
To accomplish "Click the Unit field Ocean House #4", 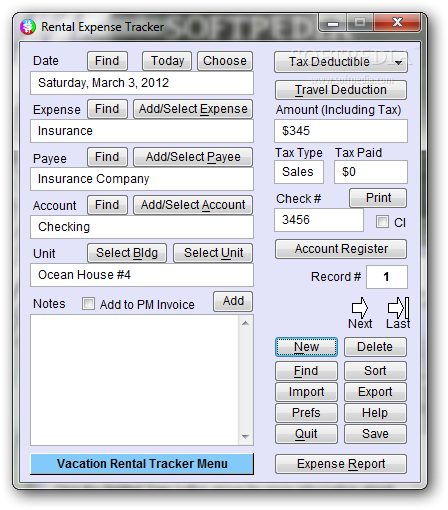I will [x=142, y=275].
